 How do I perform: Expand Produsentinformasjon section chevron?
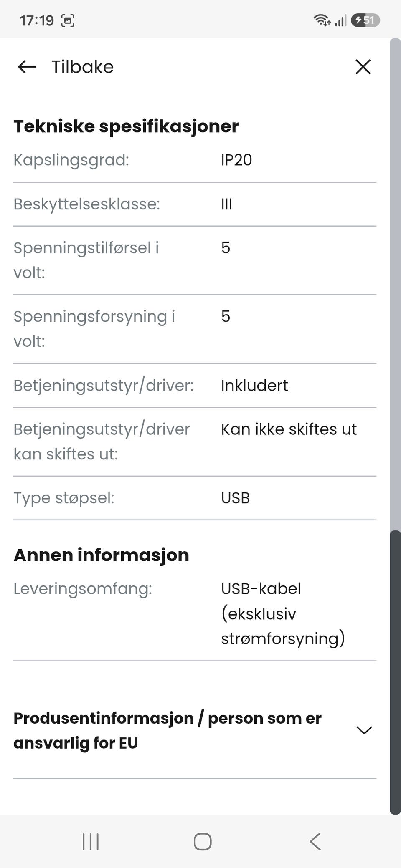(364, 730)
